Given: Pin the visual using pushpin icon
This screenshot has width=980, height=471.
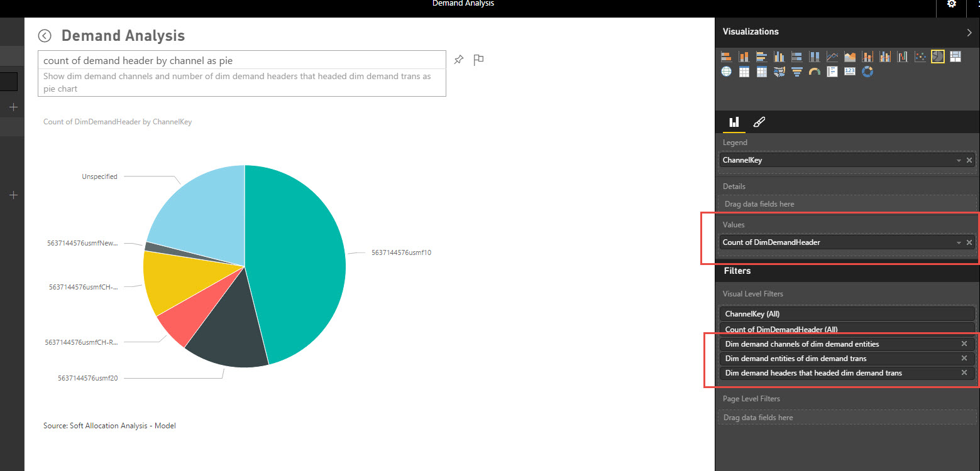Looking at the screenshot, I should [459, 60].
